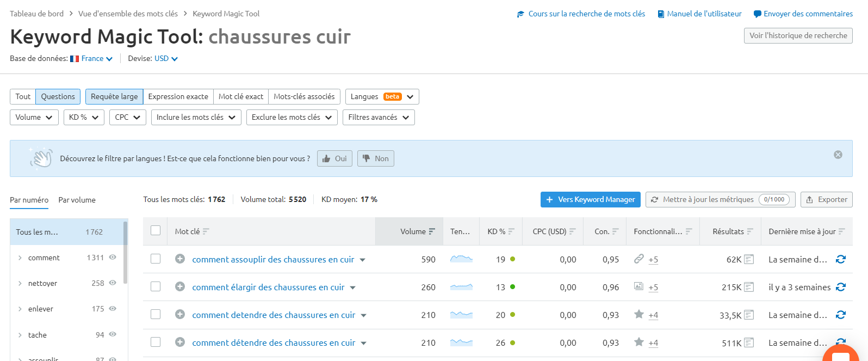Add 'comment détendre des chaussures en cuir' via plus icon
868x361 pixels.
[x=180, y=342]
